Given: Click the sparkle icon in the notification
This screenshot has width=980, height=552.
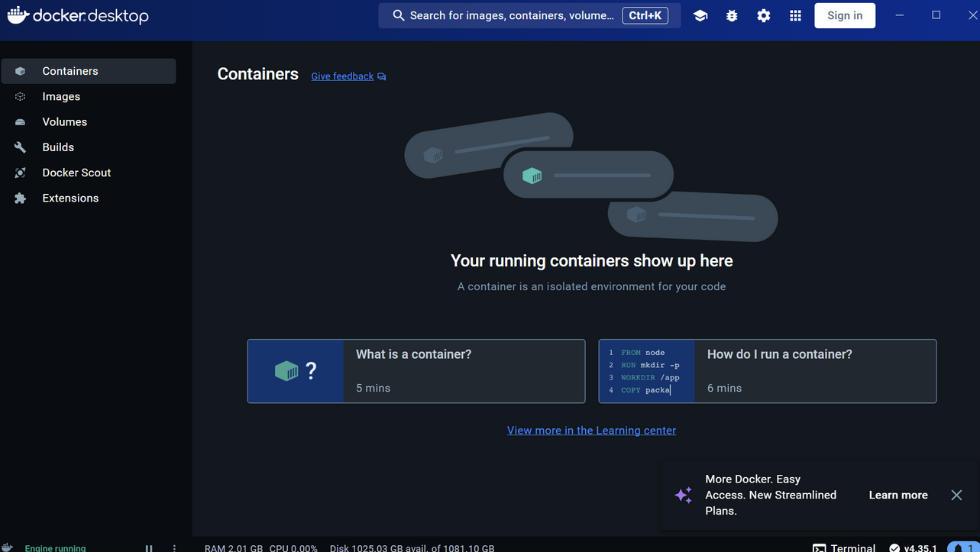Looking at the screenshot, I should pos(684,495).
